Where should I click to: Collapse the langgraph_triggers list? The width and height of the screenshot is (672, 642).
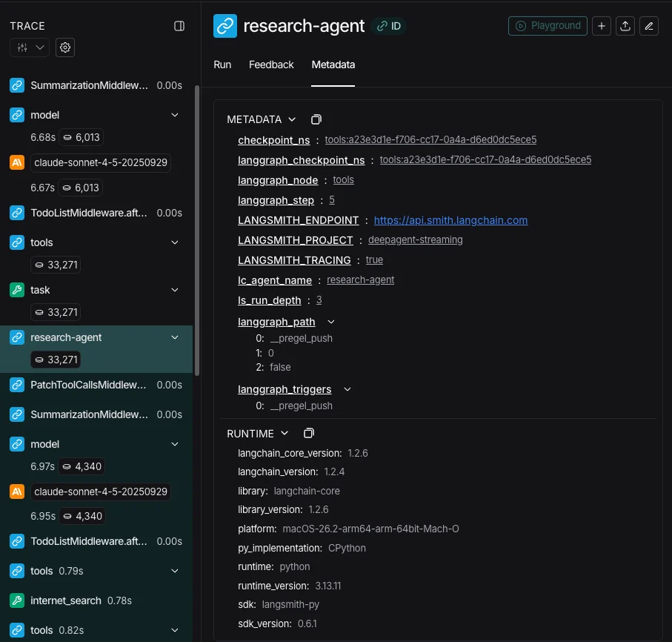(347, 389)
